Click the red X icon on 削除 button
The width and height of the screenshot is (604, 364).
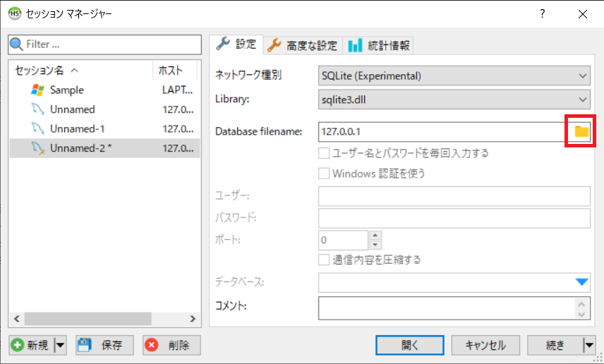pyautogui.click(x=152, y=345)
